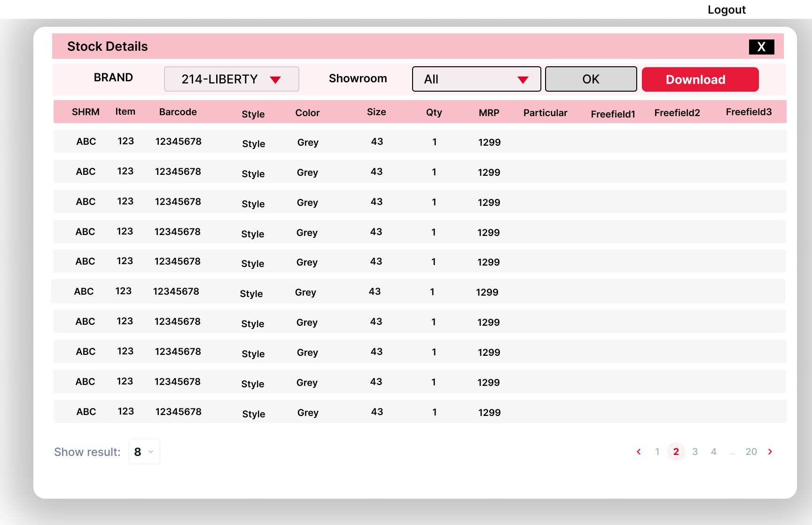Click the Freefield3 column header

[749, 112]
